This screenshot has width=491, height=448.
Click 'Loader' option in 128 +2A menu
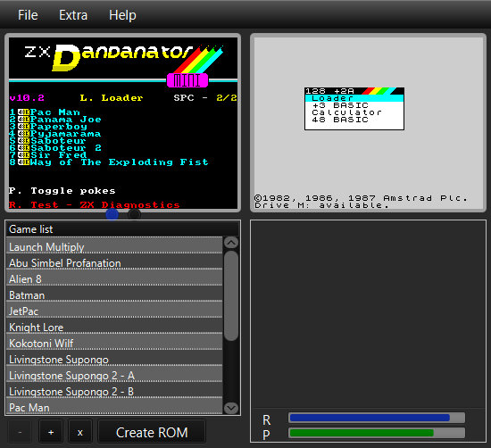354,98
